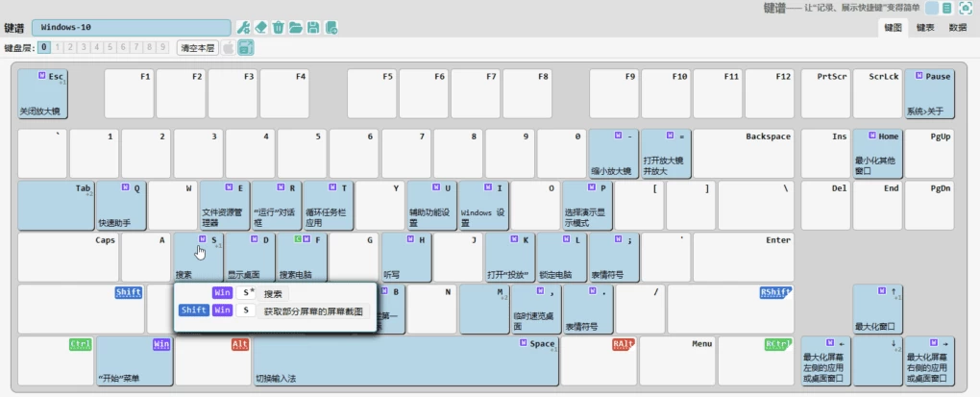This screenshot has height=397, width=980.
Task: Click the wrench settings icon
Action: tap(244, 27)
